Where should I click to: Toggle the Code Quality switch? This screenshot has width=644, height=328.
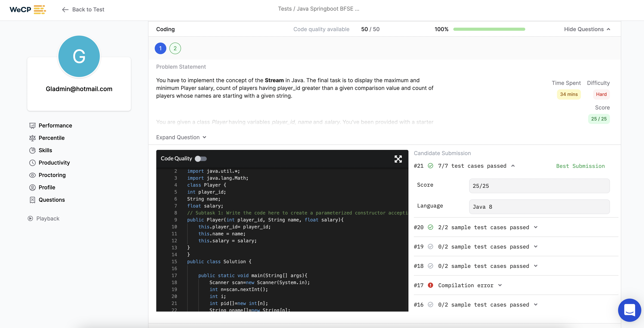(x=201, y=159)
